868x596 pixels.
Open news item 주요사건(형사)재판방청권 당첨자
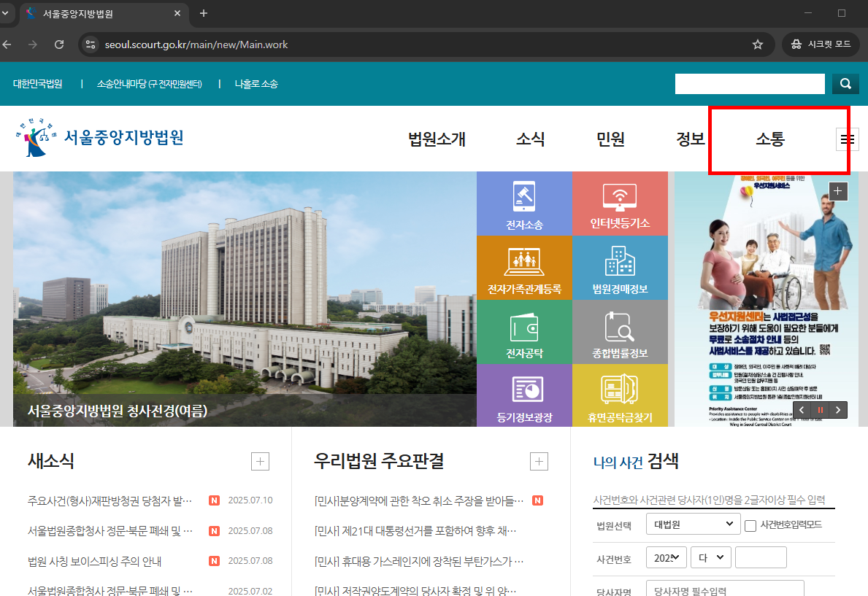[x=110, y=500]
